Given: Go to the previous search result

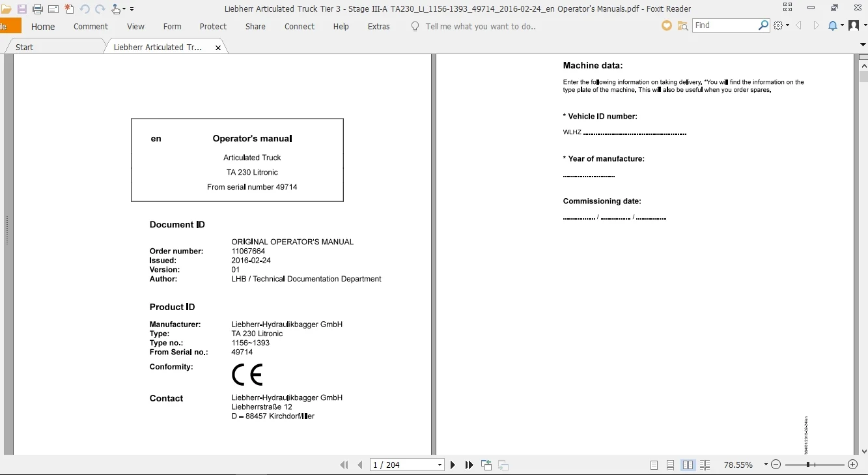Looking at the screenshot, I should pos(798,25).
